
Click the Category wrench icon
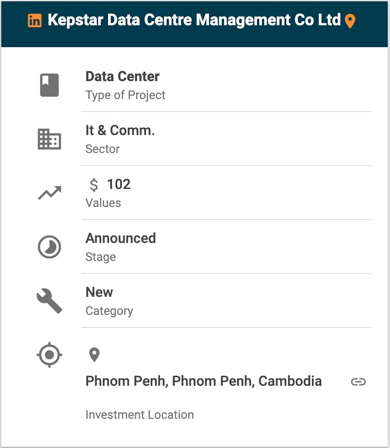point(49,301)
